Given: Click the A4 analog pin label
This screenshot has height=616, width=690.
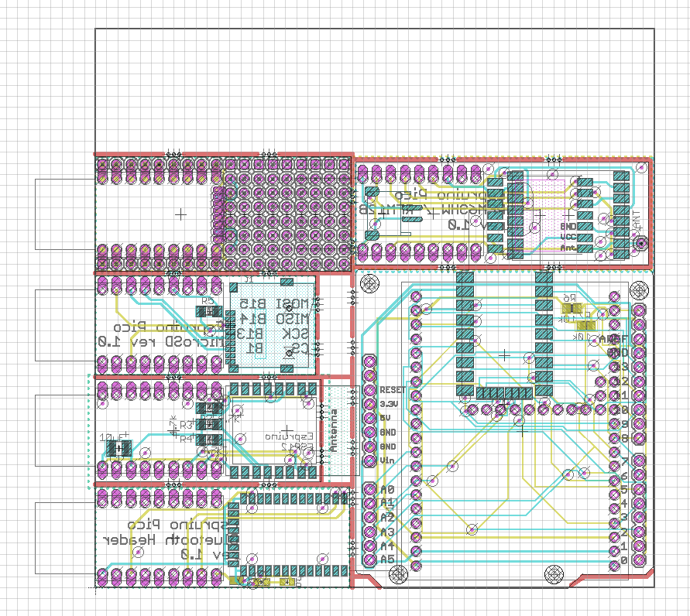Looking at the screenshot, I should coord(386,546).
